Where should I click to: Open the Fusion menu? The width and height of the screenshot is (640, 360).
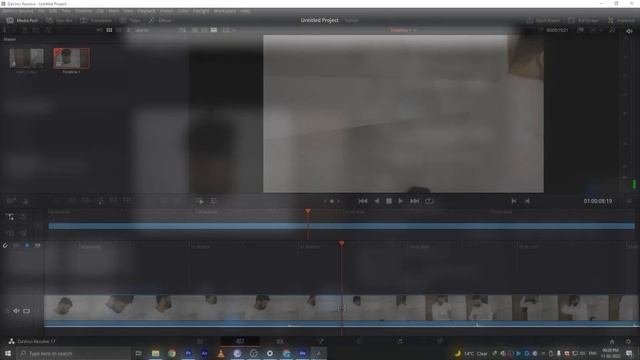(x=166, y=11)
